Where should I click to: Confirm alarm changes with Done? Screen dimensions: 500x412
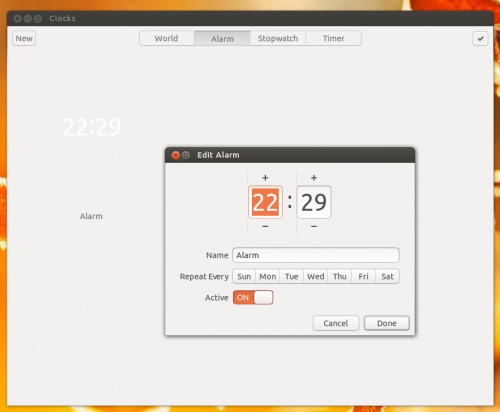387,323
